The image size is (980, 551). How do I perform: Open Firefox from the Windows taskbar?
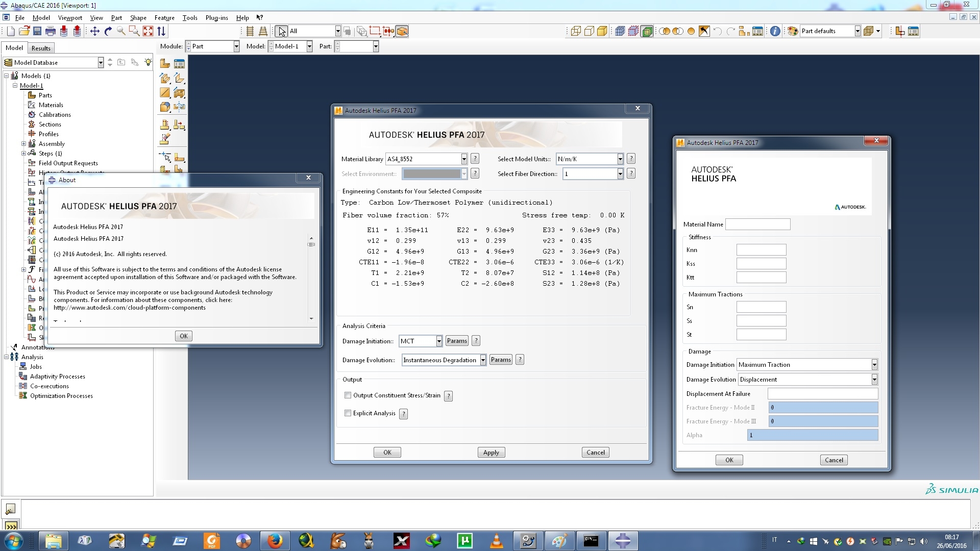(275, 540)
